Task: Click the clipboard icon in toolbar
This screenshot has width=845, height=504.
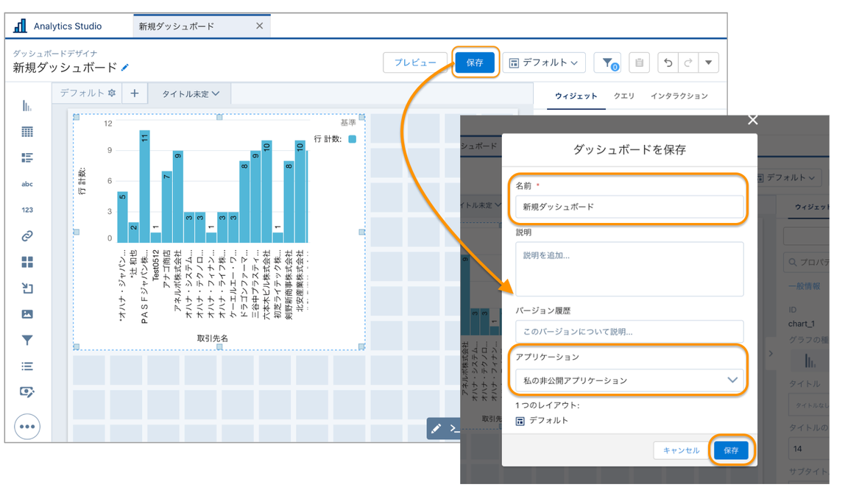Action: [x=639, y=63]
